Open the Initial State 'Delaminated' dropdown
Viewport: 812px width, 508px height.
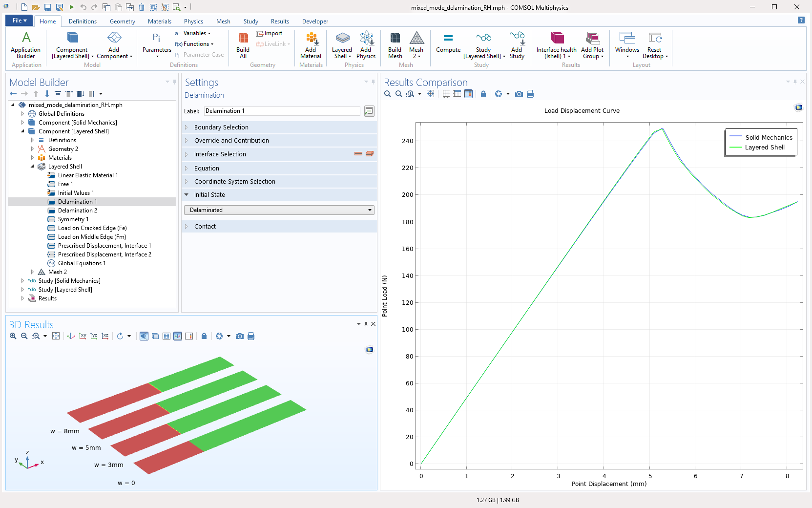(x=279, y=210)
